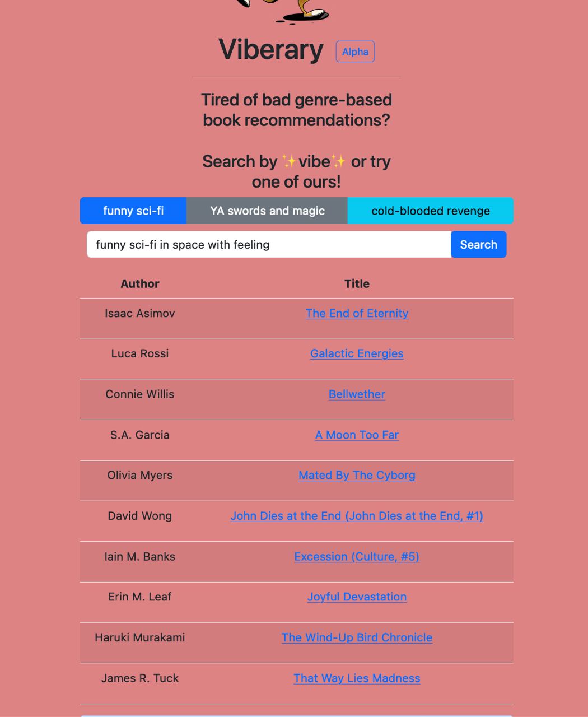This screenshot has height=717, width=588.
Task: Click the blue Search button
Action: point(479,244)
